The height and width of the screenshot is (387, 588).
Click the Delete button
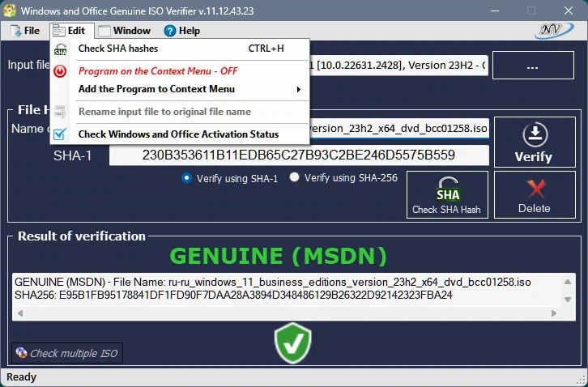point(535,194)
